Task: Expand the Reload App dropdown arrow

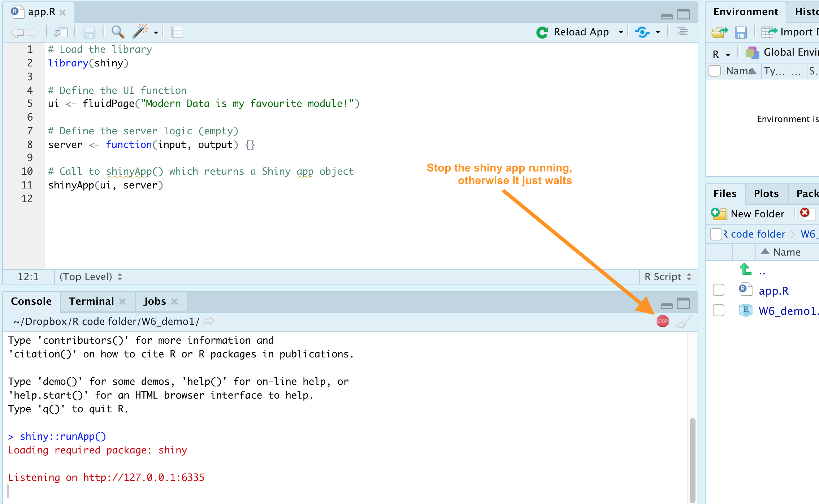Action: [621, 32]
